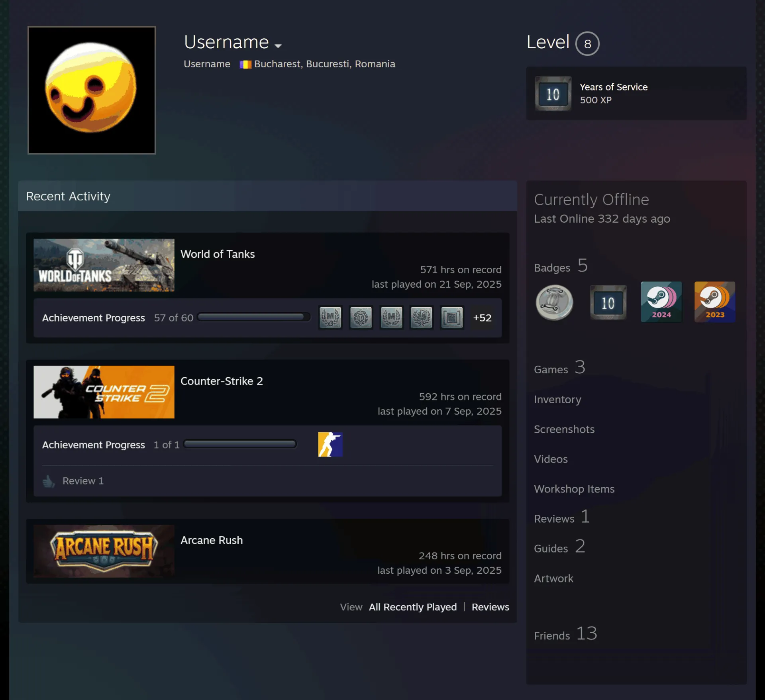The image size is (765, 700).
Task: Open the Arcane Rush game thumbnail
Action: 104,551
